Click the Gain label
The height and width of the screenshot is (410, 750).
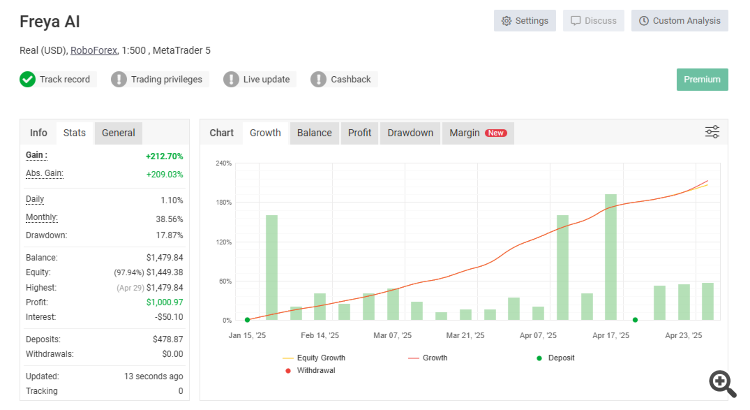(36, 155)
